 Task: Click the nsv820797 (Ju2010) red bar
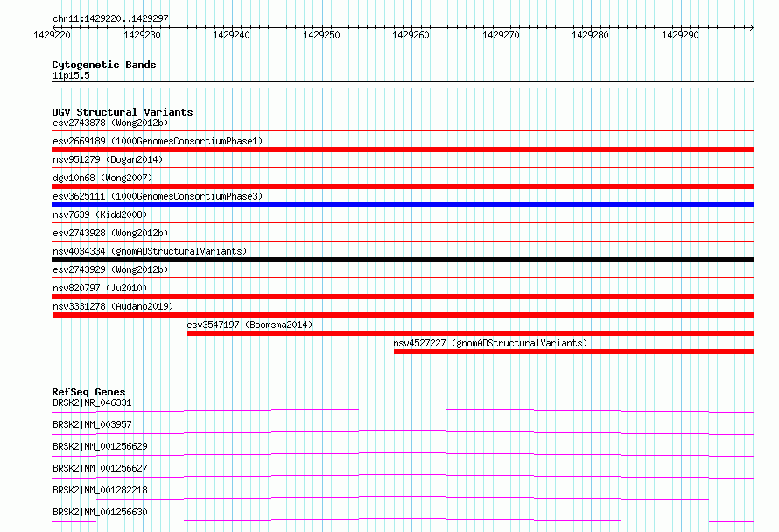(x=403, y=297)
